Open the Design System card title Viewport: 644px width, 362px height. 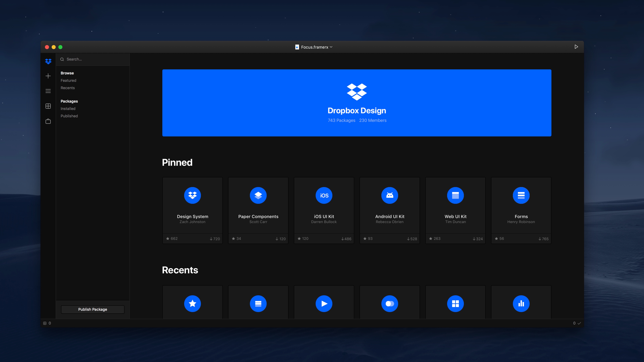[x=193, y=217]
